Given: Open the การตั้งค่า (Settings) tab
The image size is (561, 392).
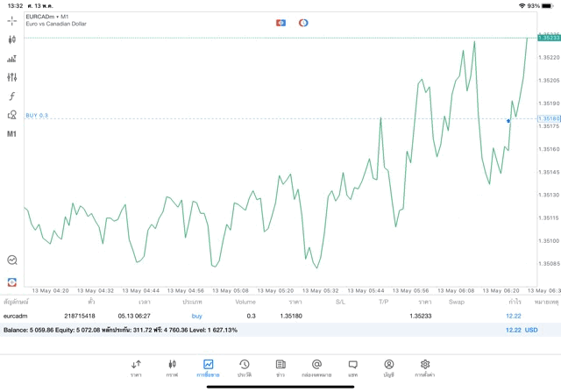Looking at the screenshot, I should coord(425,367).
